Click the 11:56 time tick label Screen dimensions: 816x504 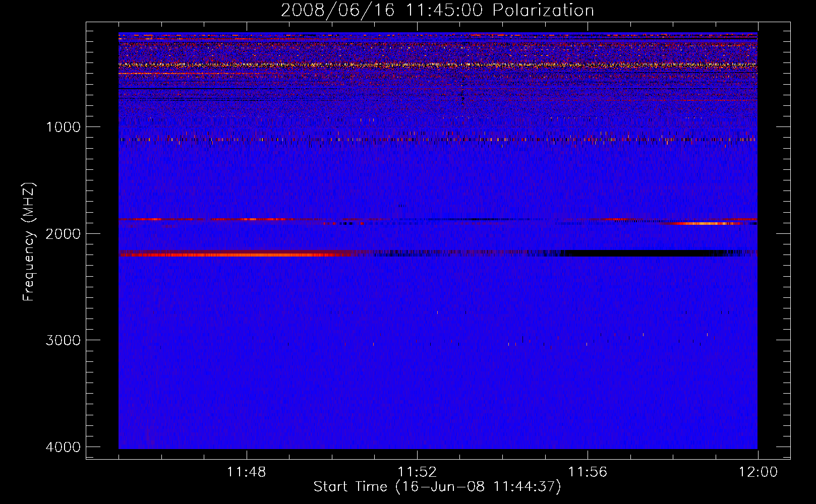pos(588,472)
